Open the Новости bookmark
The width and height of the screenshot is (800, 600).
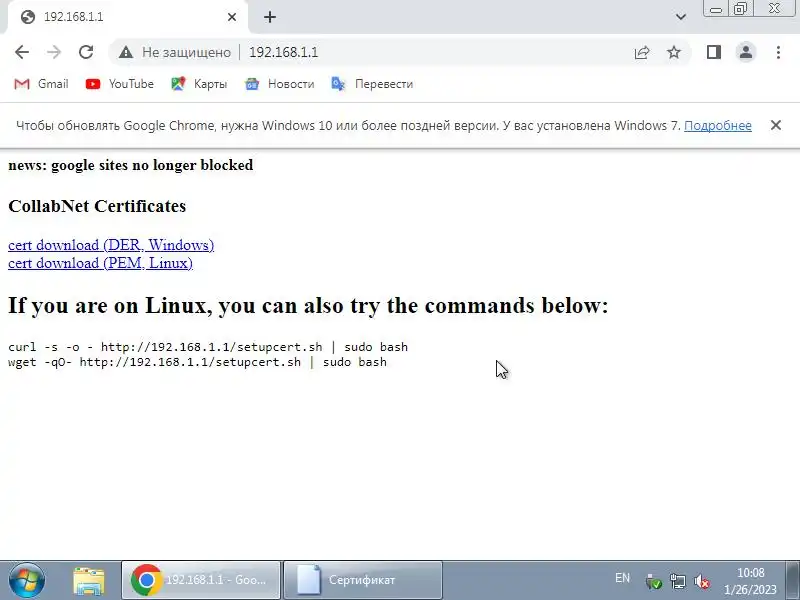coord(280,84)
